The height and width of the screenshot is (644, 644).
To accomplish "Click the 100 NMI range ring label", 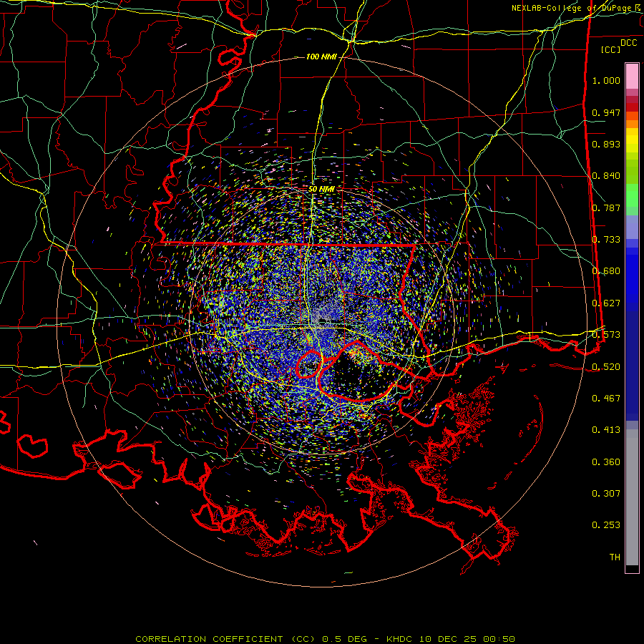I will pos(321,57).
